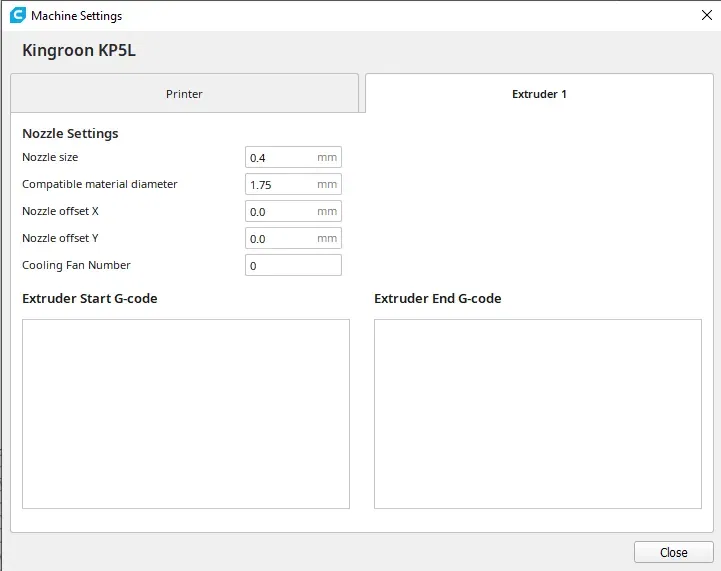Click the Extruder End G-code heading
The height and width of the screenshot is (571, 721).
[x=438, y=298]
